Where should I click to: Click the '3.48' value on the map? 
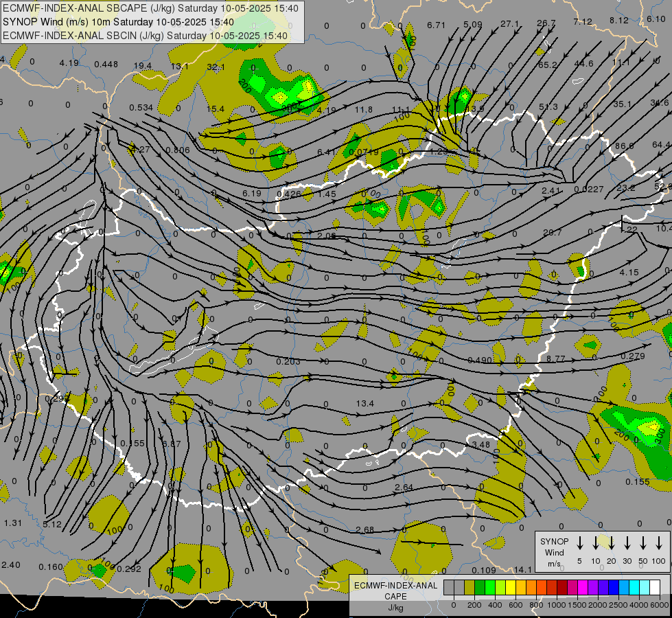pos(481,444)
